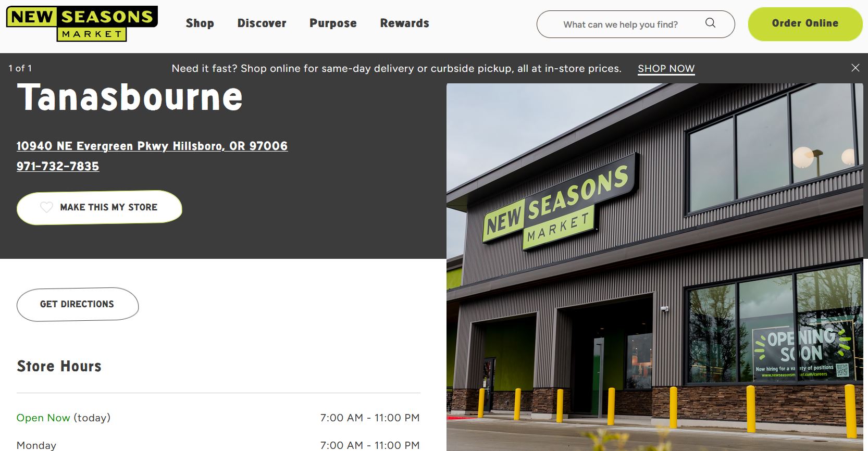Click the '1 of 1' banner counter

tap(20, 68)
